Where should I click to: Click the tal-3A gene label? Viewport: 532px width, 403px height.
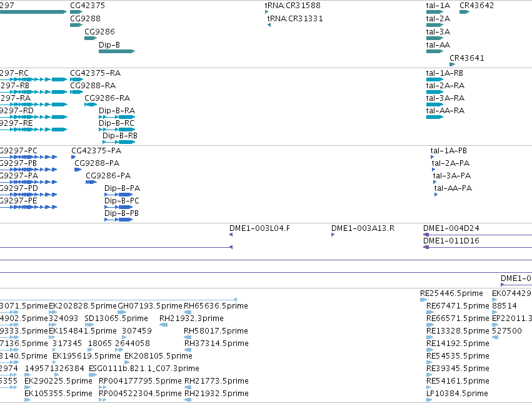click(438, 31)
